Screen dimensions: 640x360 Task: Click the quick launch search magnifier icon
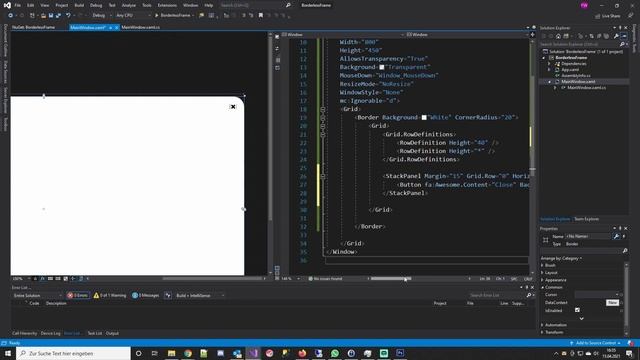tap(288, 5)
